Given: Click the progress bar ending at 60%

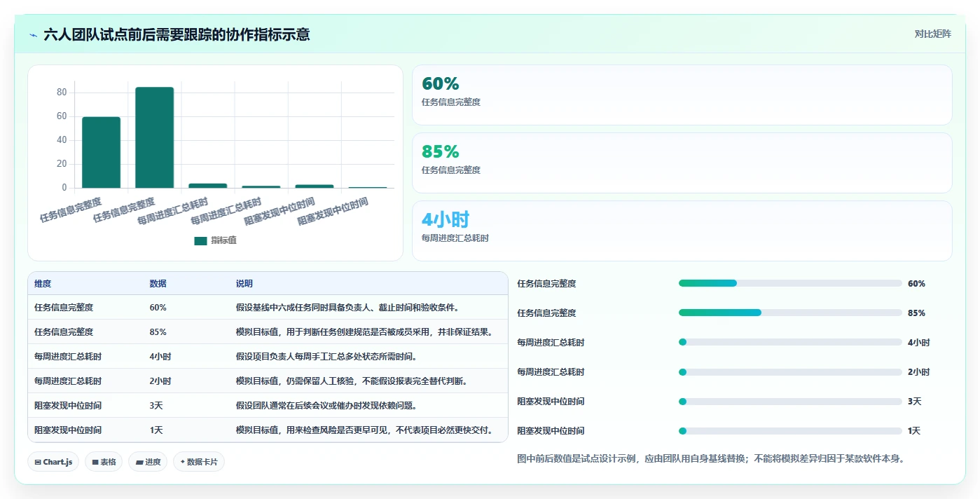Looking at the screenshot, I should tap(790, 283).
